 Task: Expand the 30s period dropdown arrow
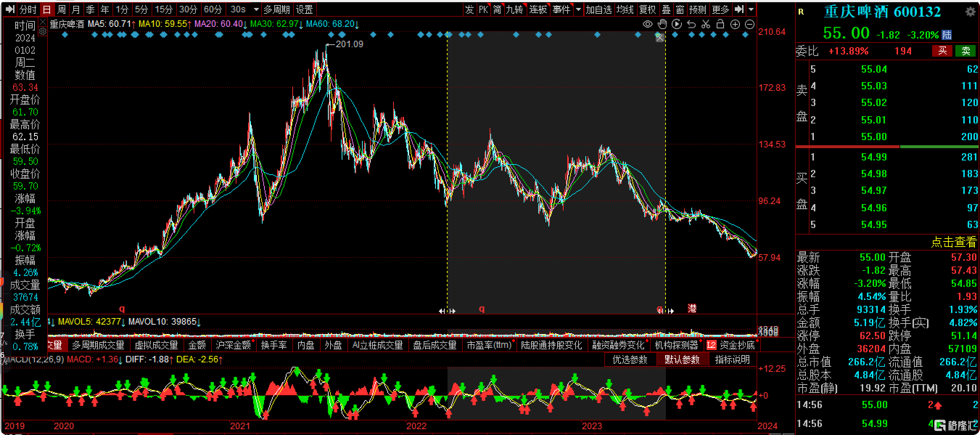click(x=256, y=9)
